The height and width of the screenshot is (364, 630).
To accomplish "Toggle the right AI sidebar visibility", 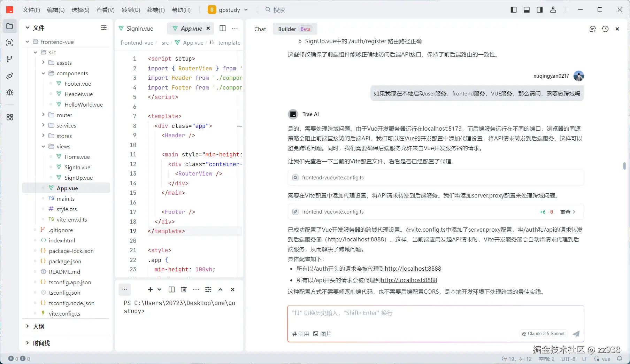I will click(540, 10).
